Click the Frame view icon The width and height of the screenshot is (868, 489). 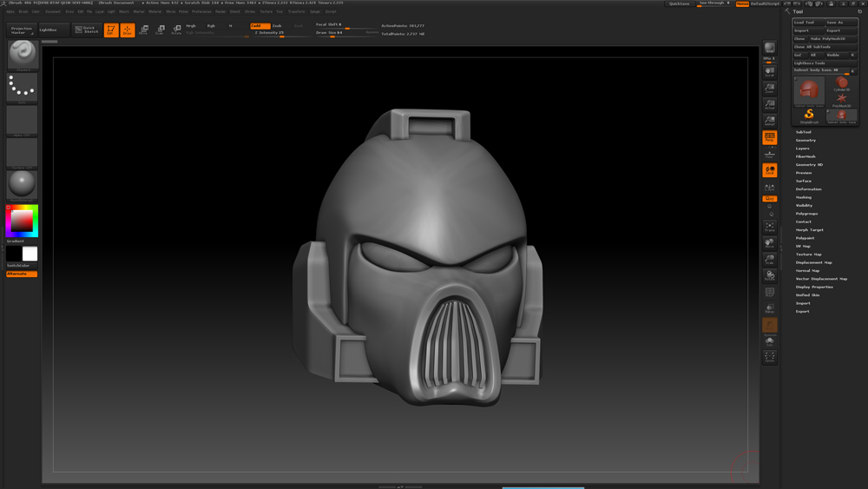click(770, 227)
